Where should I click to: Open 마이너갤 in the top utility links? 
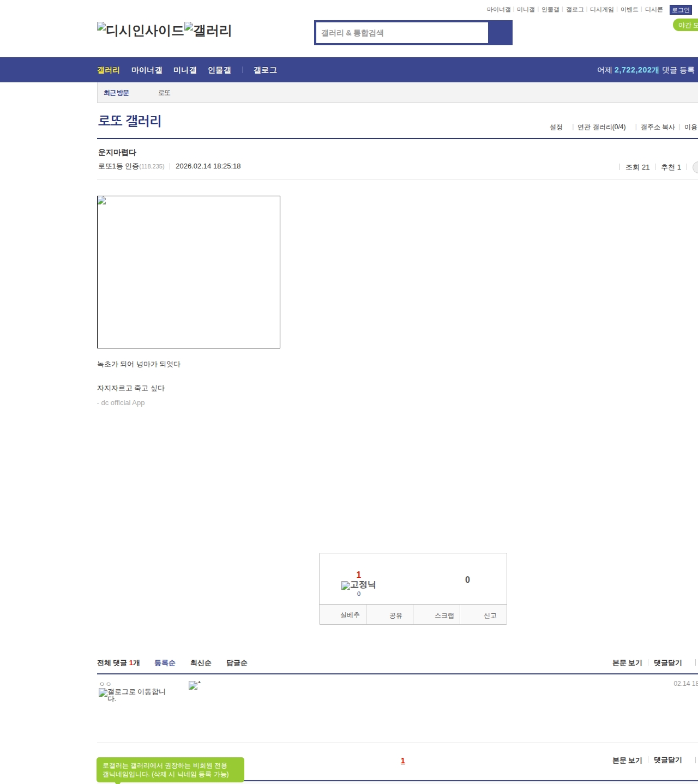pyautogui.click(x=498, y=10)
